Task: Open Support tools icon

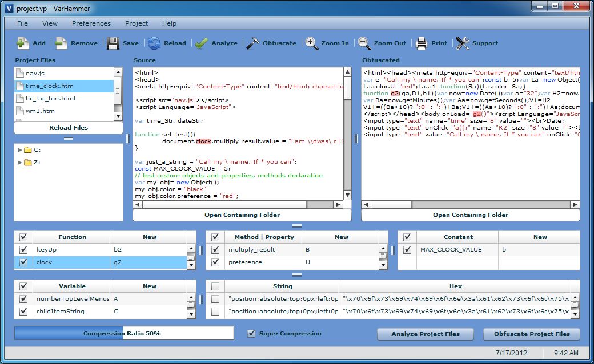Action: 462,43
